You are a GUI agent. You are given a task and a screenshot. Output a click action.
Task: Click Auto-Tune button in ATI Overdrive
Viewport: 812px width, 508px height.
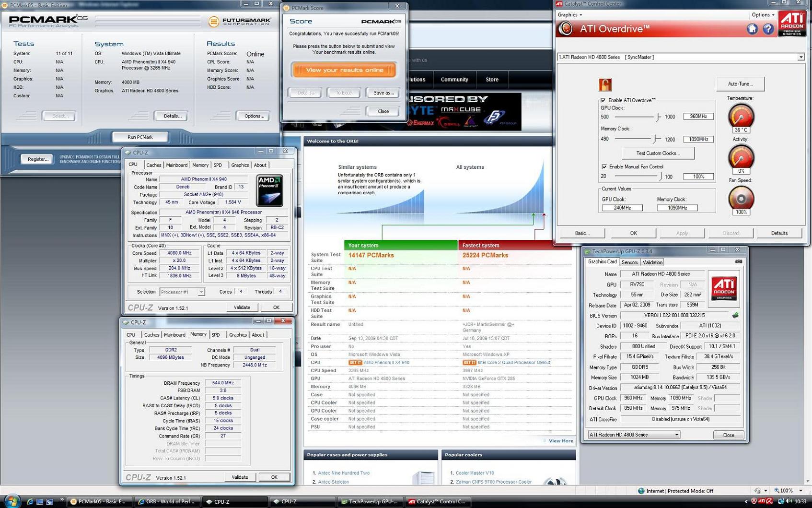740,84
